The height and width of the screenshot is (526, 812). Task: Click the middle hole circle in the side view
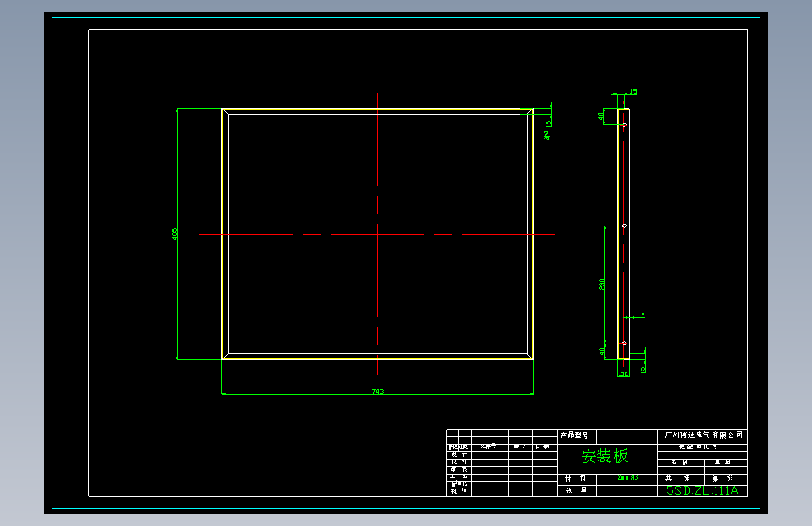pyautogui.click(x=625, y=226)
